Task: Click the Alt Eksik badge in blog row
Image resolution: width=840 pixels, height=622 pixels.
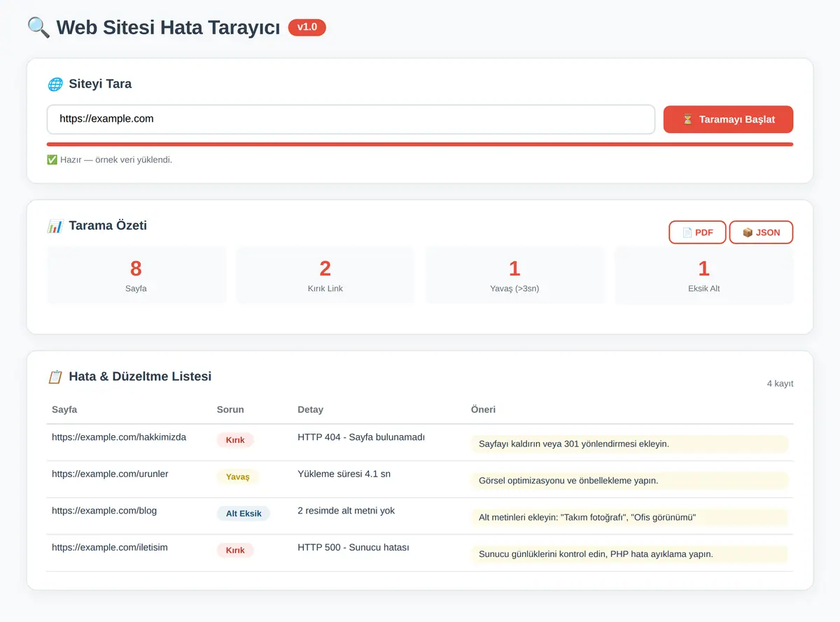Action: coord(244,514)
